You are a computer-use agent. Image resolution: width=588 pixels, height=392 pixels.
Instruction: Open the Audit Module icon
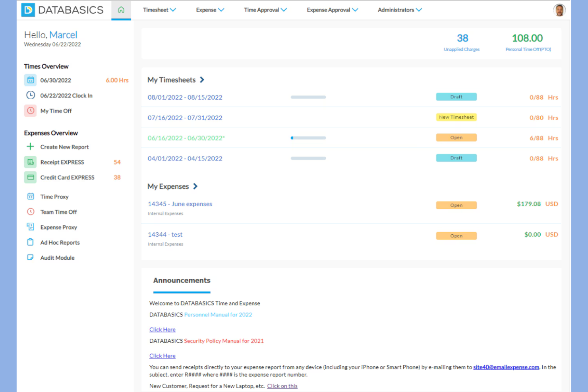pyautogui.click(x=30, y=257)
